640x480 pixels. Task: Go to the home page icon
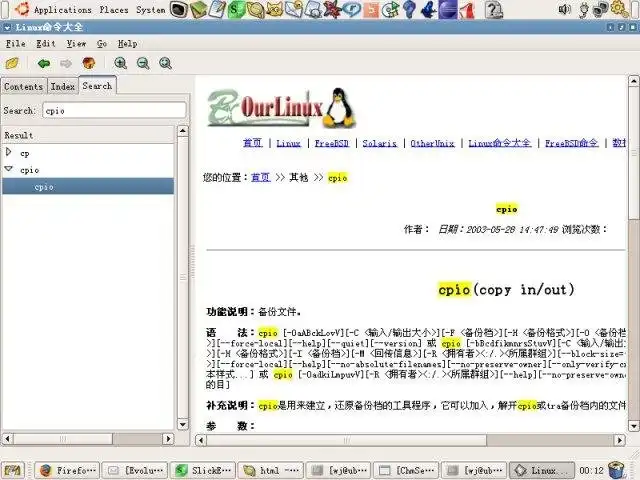(89, 63)
